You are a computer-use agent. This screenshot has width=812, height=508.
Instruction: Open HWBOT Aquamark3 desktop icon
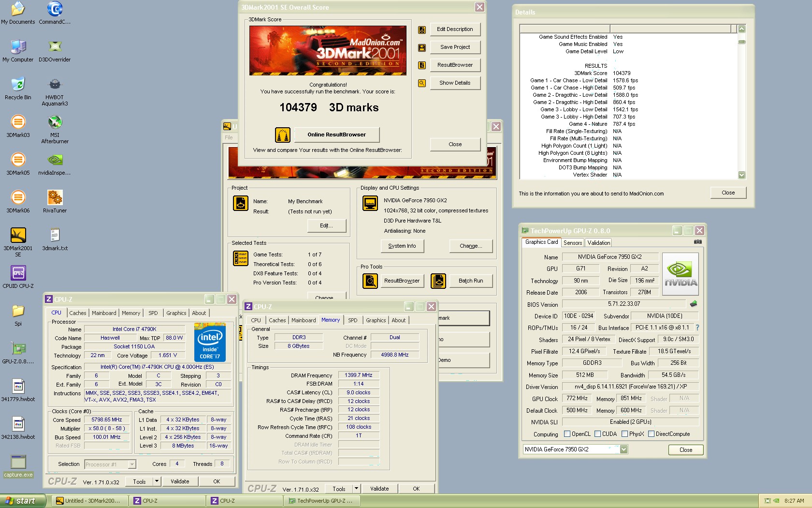tap(55, 92)
